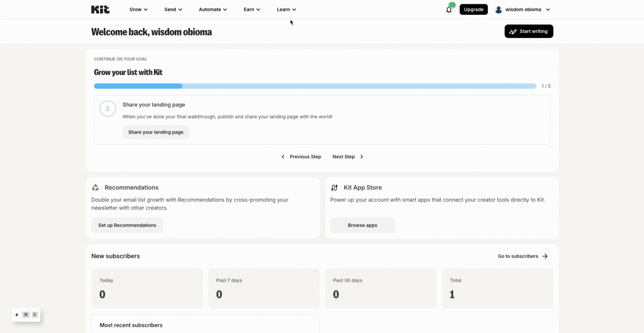The width and height of the screenshot is (644, 333).
Task: Open the notifications bell icon
Action: (449, 9)
